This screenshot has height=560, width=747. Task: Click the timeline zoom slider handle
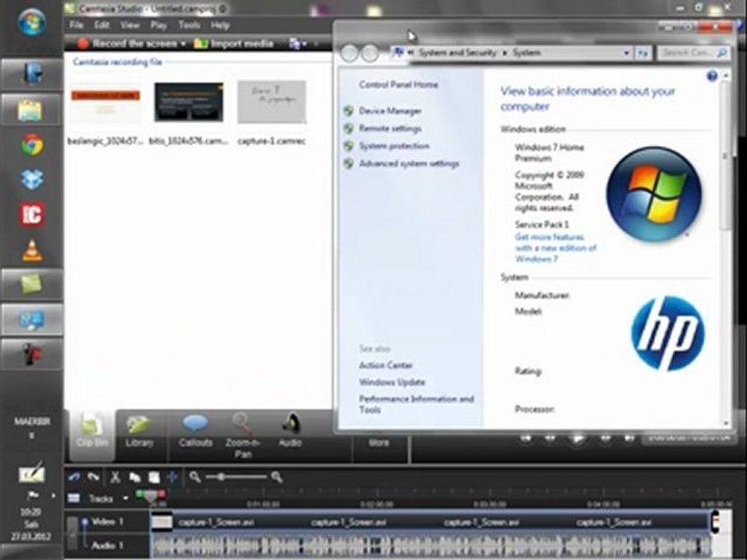click(222, 476)
